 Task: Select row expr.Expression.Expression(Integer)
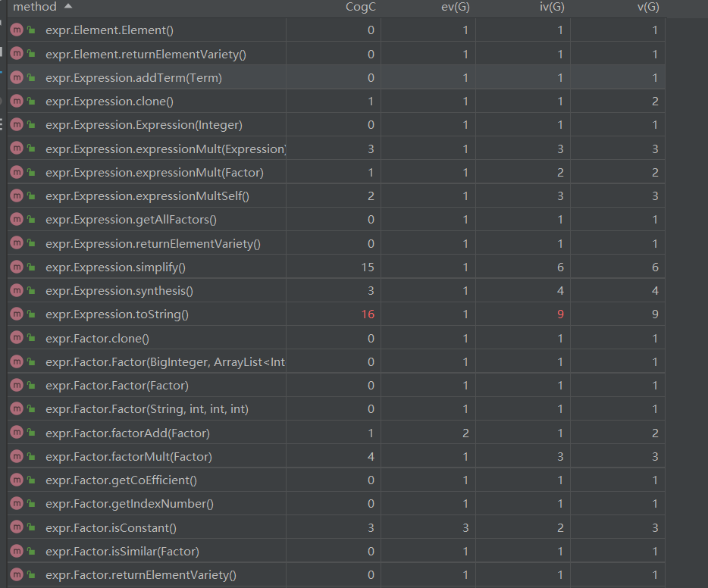[x=336, y=124]
